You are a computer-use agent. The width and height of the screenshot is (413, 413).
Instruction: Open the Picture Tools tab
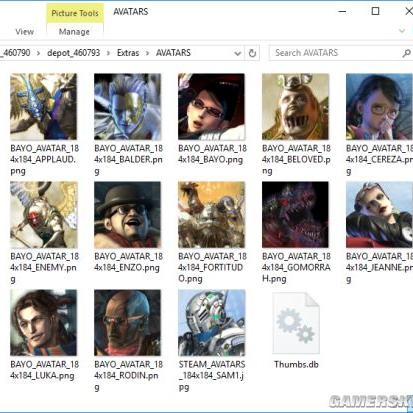point(75,13)
